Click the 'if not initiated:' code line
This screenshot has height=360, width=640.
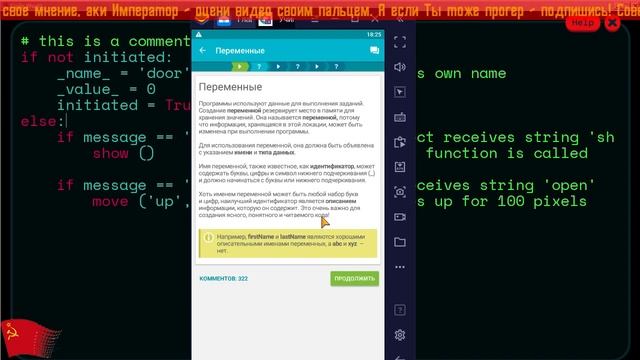(x=96, y=57)
